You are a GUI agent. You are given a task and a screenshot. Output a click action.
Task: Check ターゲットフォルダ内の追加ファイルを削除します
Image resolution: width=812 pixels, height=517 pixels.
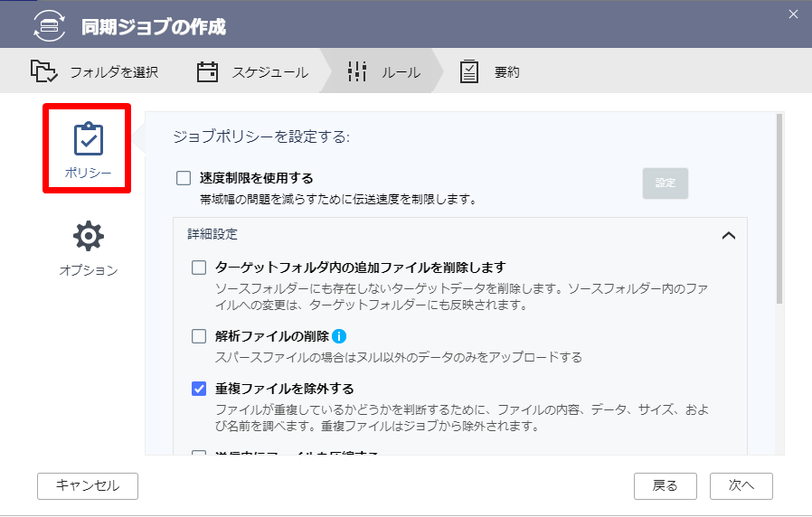tap(199, 268)
